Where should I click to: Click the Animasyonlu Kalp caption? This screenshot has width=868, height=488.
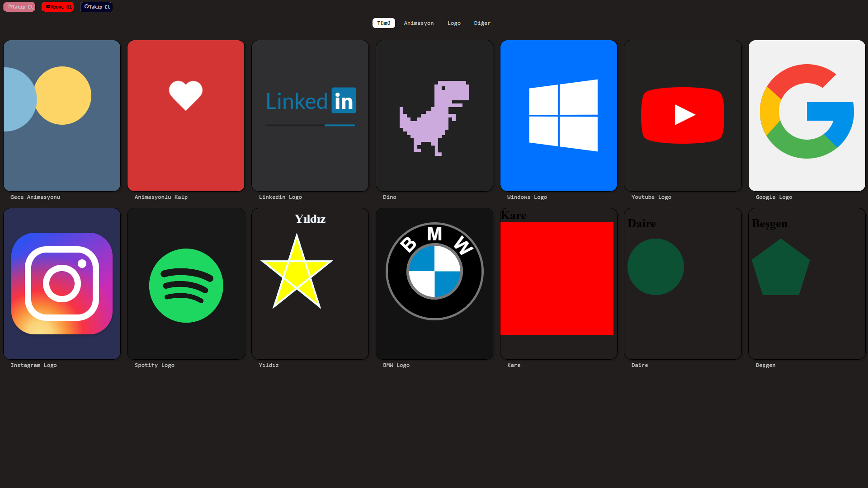(x=161, y=197)
